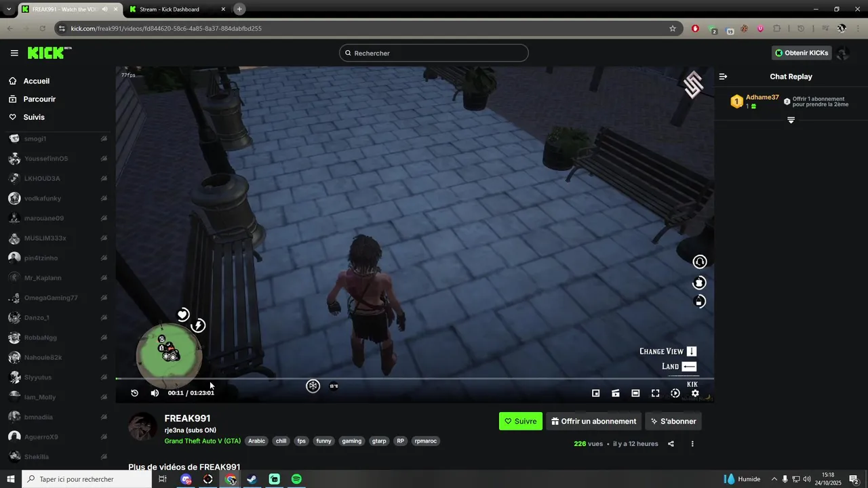
Task: Click the address bar URL
Action: pos(166,28)
